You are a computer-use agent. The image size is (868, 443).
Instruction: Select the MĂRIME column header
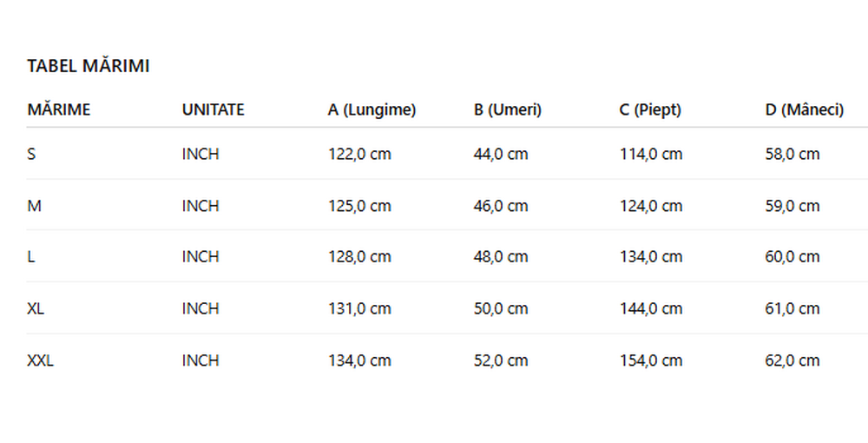click(59, 109)
